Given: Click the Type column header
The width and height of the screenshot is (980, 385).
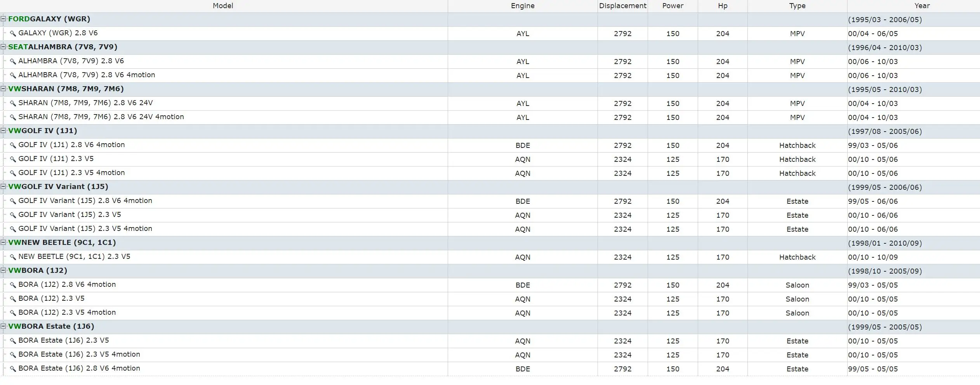Looking at the screenshot, I should [x=798, y=6].
